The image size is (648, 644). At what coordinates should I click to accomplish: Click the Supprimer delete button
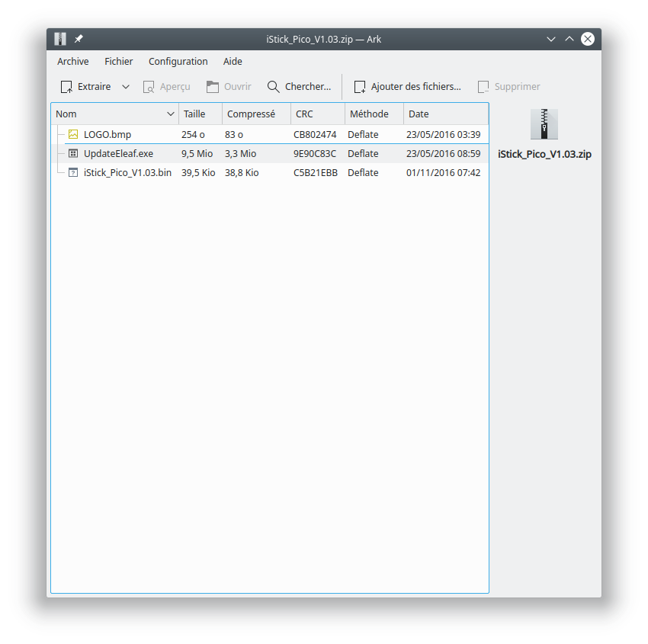point(509,87)
